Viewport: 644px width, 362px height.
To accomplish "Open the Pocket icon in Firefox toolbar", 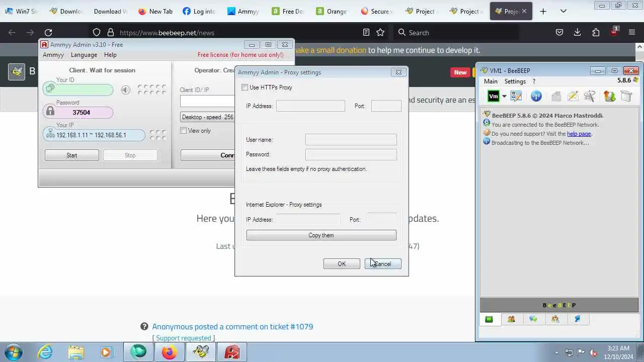I will point(559,33).
